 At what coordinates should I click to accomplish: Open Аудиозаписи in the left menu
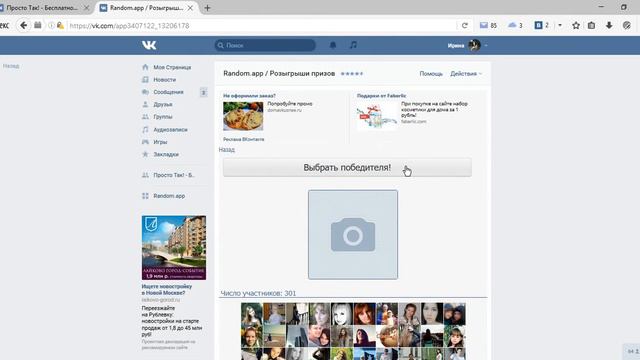click(x=170, y=129)
